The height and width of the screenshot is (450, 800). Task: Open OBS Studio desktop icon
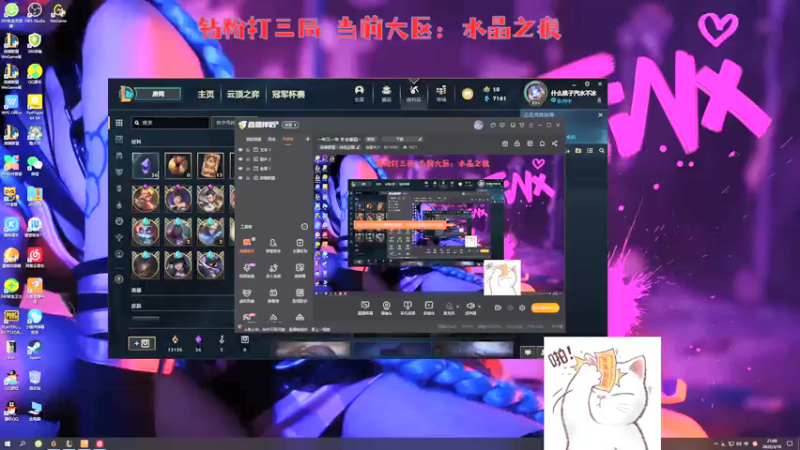click(x=35, y=12)
